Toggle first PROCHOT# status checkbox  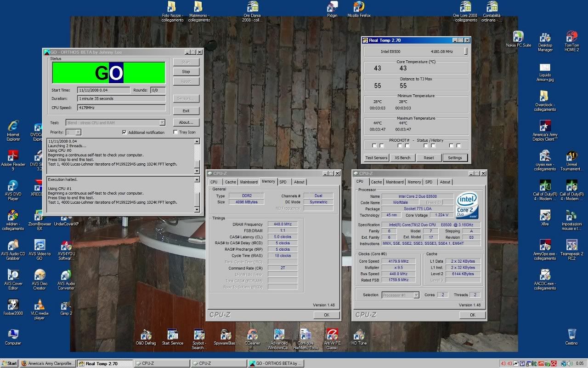coord(374,146)
